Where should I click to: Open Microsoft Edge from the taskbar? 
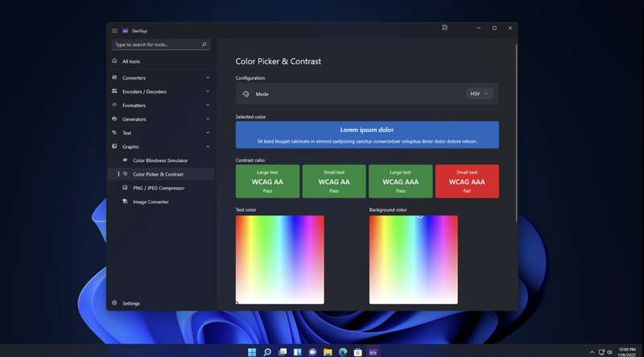342,352
